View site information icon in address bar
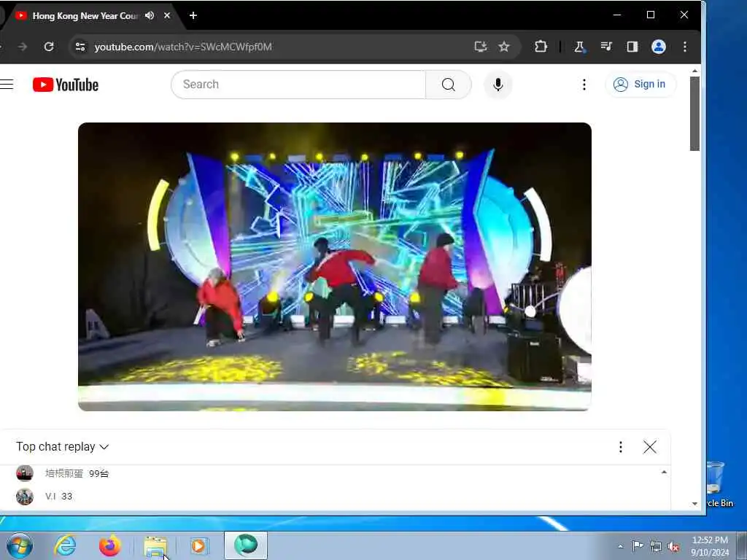 80,47
